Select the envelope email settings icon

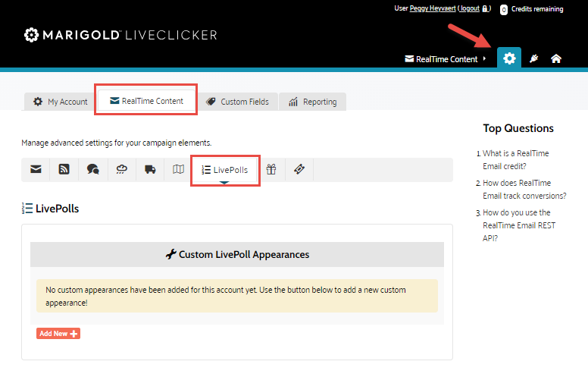(x=36, y=170)
